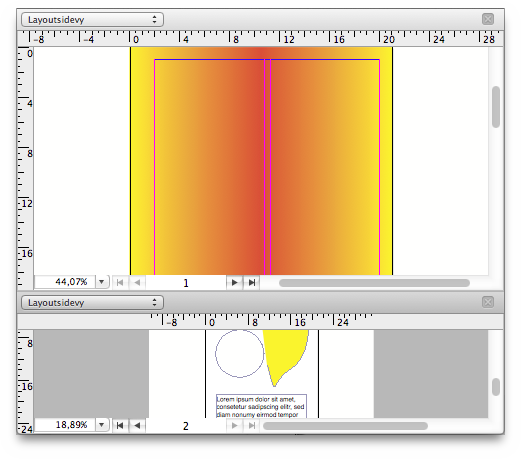
Task: Go to next page in lower pane
Action: (235, 425)
